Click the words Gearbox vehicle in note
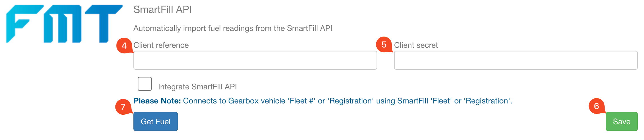The height and width of the screenshot is (140, 644). coord(257,101)
